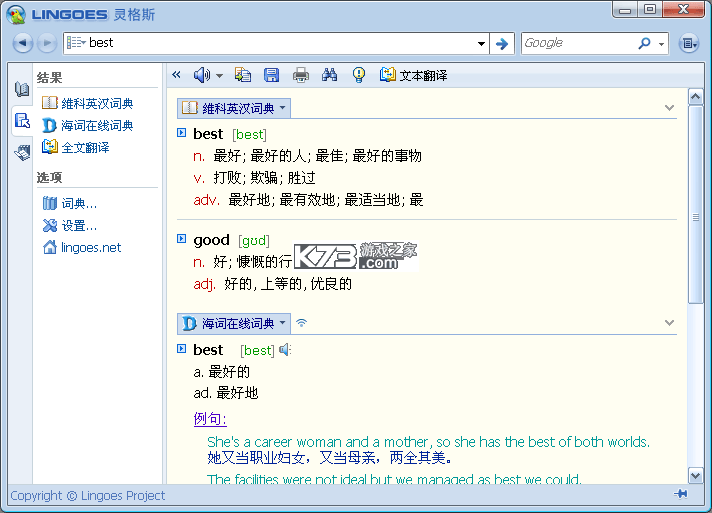The height and width of the screenshot is (513, 712).
Task: Expand the search history dropdown arrow
Action: [x=481, y=44]
